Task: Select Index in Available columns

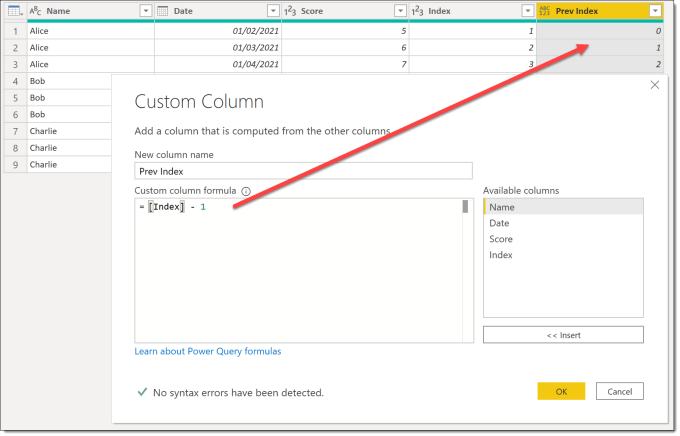Action: [x=563, y=255]
